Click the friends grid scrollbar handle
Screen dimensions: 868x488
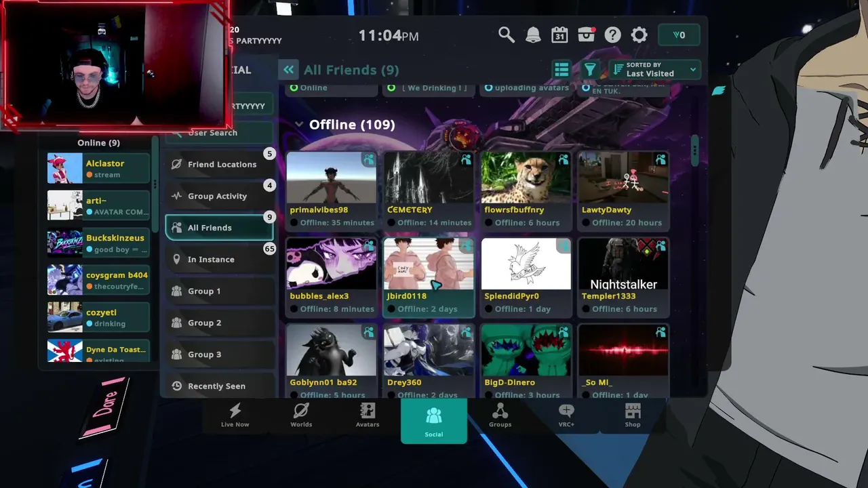(694, 150)
